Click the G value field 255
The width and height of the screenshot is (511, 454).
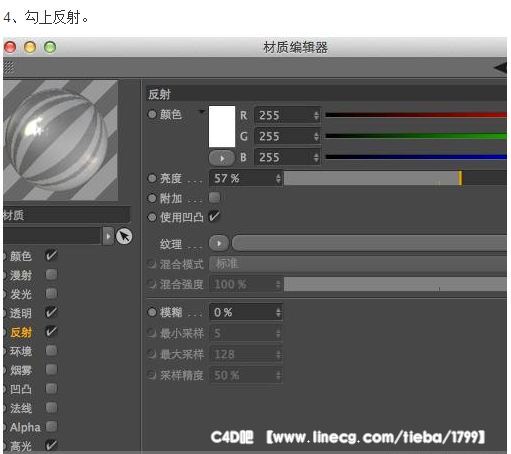pos(287,136)
